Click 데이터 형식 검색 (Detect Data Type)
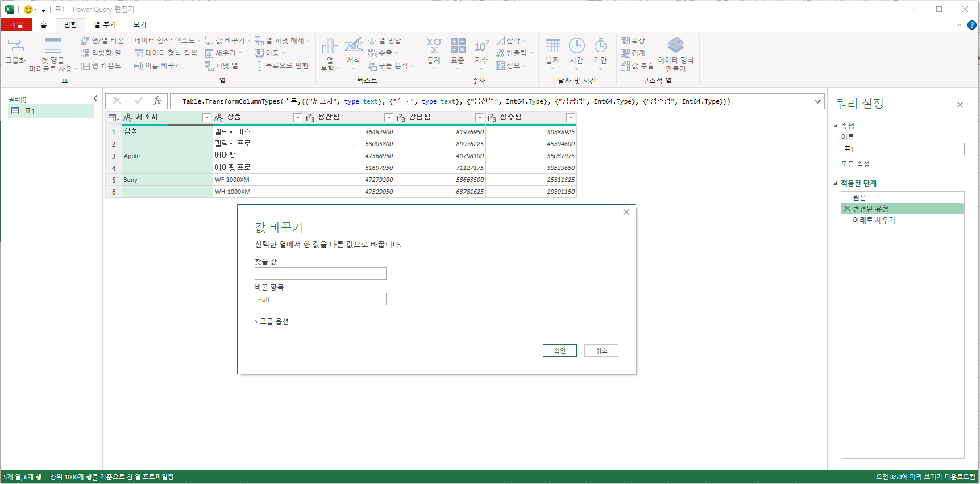The height and width of the screenshot is (484, 980). (165, 53)
